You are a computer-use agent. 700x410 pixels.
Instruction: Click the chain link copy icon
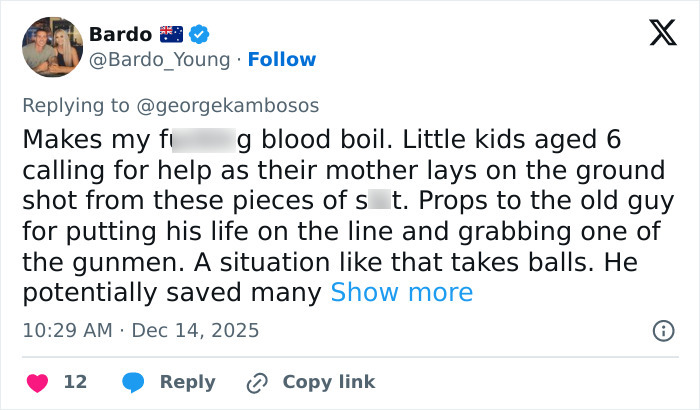pos(258,382)
